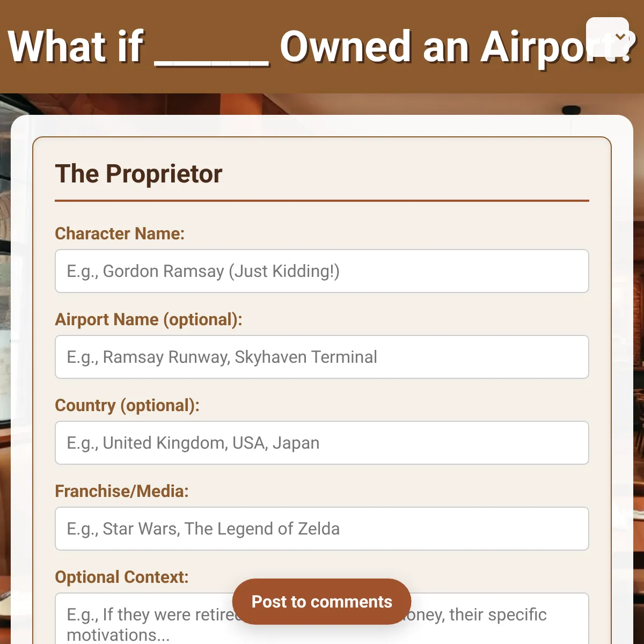Click the blank underline in the title
The image size is (644, 644).
(211, 60)
